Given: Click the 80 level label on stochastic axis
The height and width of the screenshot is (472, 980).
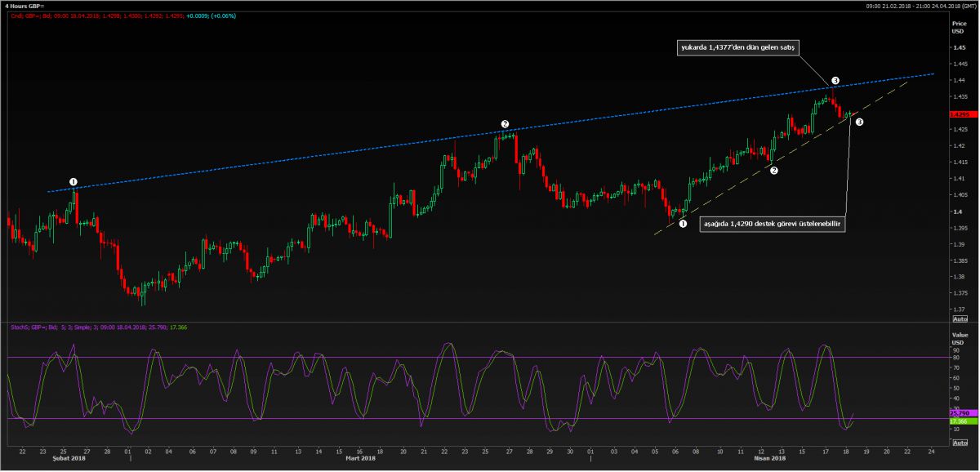Looking at the screenshot, I should 955,358.
